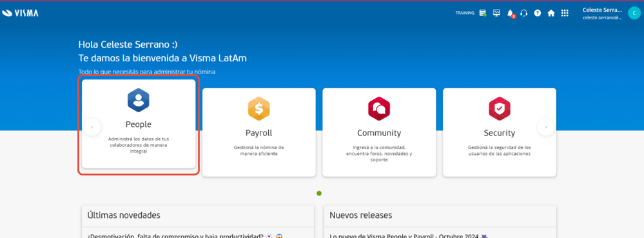
Task: Click the Security shield hexagon icon
Action: tap(500, 109)
